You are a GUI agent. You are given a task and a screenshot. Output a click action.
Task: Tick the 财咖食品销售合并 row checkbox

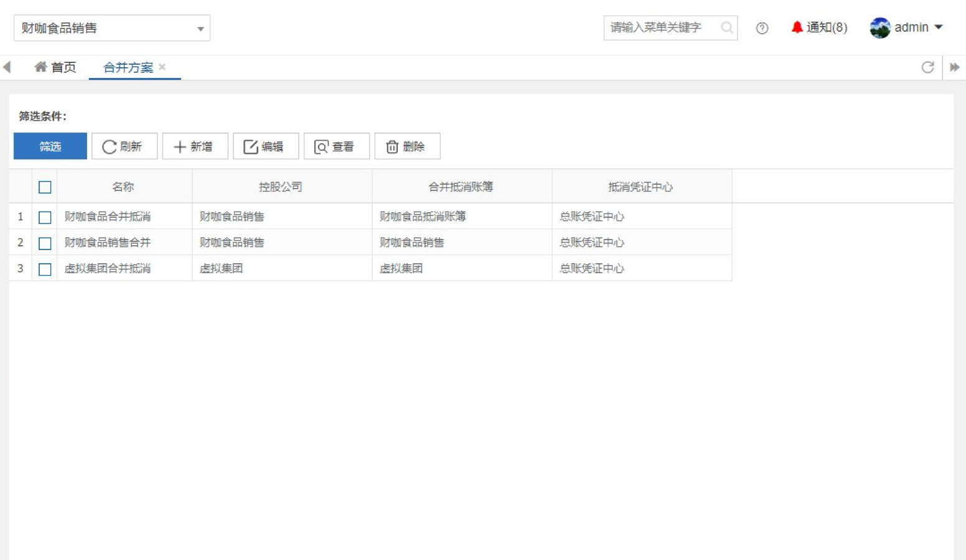click(45, 243)
